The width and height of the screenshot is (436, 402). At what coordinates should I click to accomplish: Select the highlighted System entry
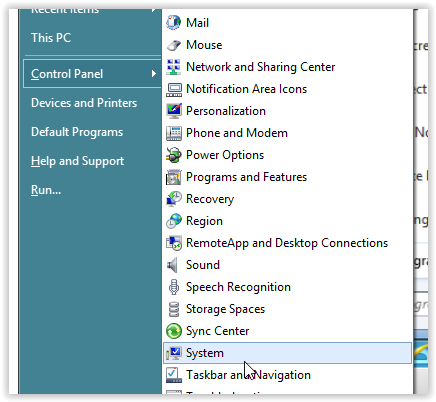coord(288,353)
